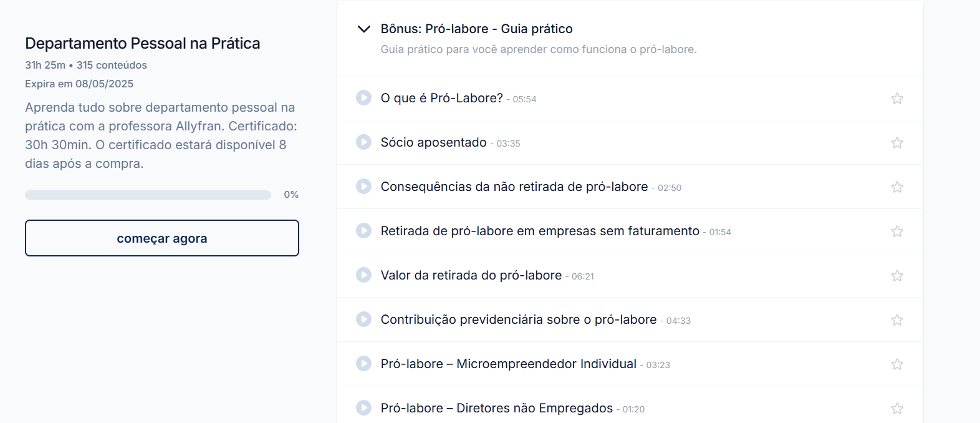Star the 'Microempreendedor Individual' lesson

click(897, 364)
